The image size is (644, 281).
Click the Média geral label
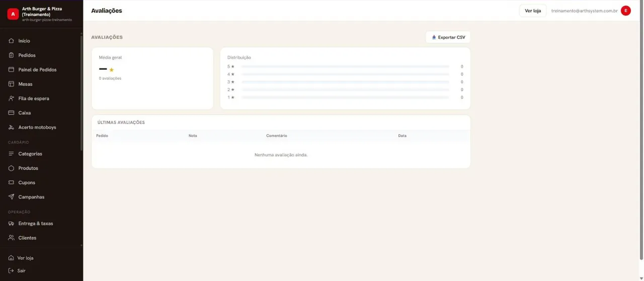tap(110, 57)
